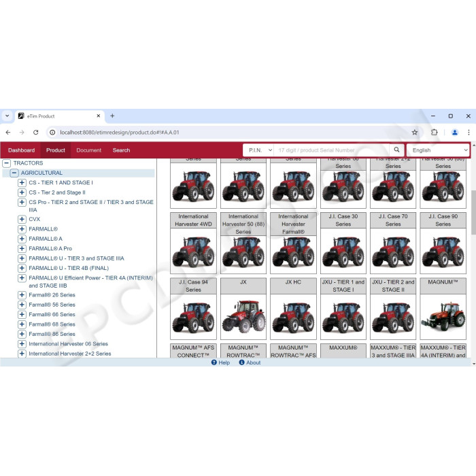Expand FARMALL® U - TIER 4B (FINAL)

22,268
